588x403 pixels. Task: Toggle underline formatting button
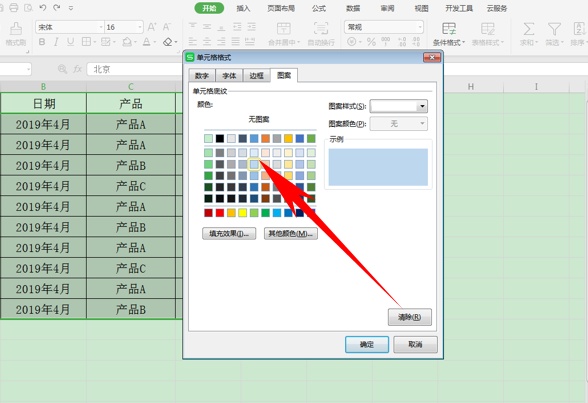[70, 42]
